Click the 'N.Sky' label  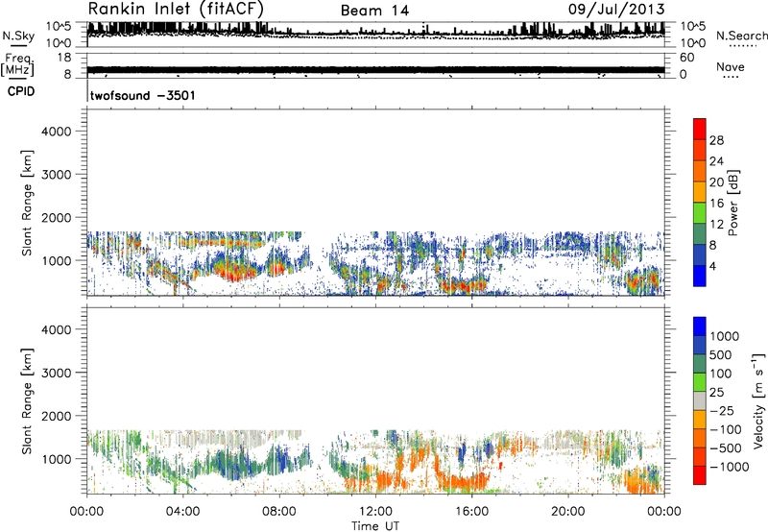[18, 36]
